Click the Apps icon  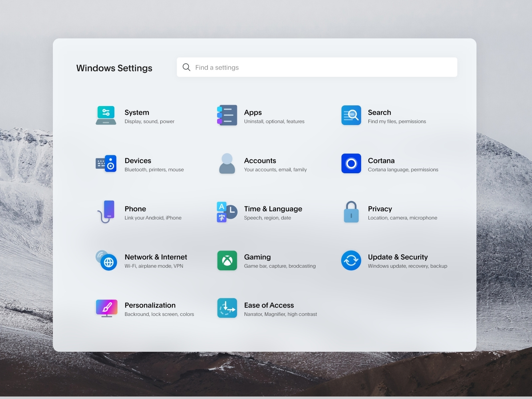click(x=227, y=115)
